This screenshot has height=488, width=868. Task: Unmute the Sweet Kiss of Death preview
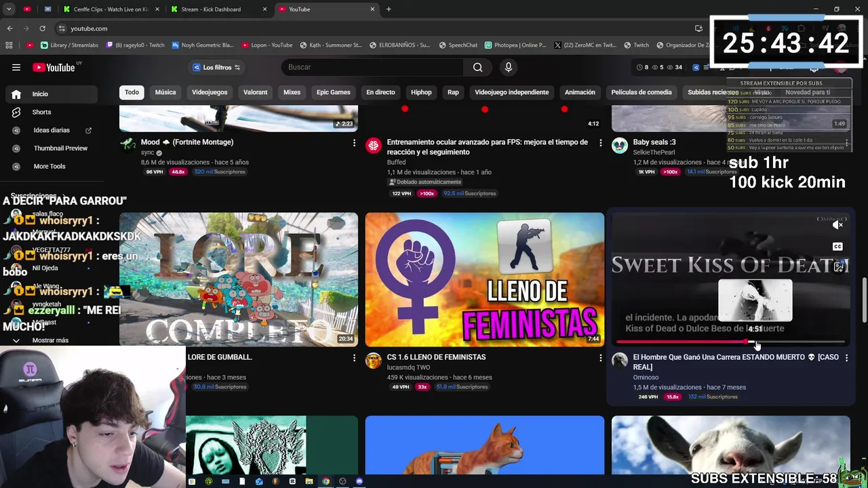tap(838, 224)
